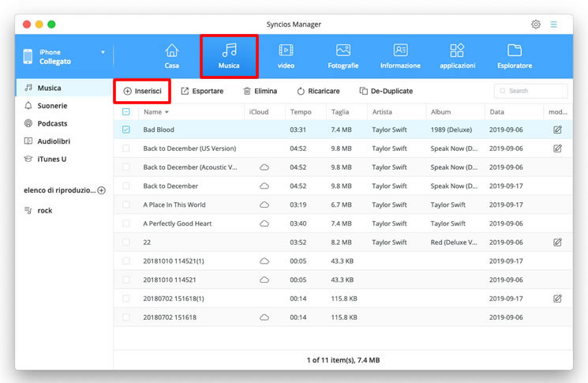Switch to the Musica tab

tap(229, 56)
